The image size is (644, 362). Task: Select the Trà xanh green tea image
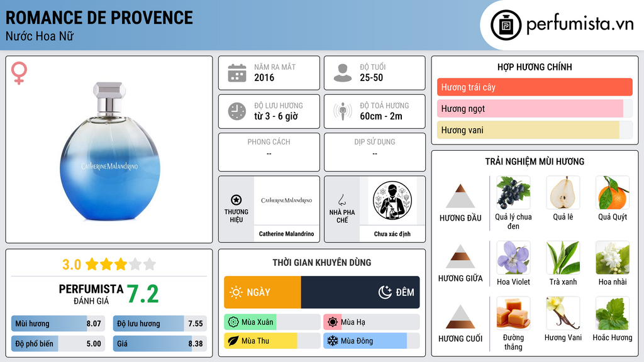pyautogui.click(x=563, y=258)
